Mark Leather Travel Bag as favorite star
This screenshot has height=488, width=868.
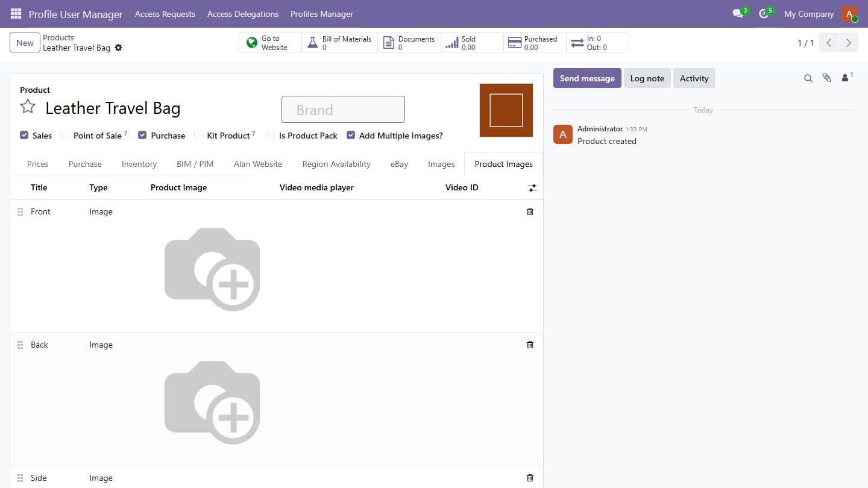click(x=28, y=107)
